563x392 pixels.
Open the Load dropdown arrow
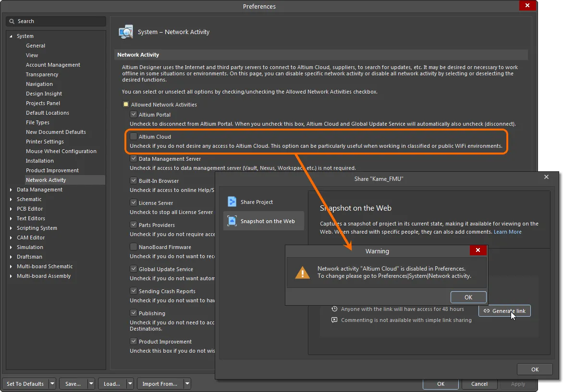pos(130,383)
